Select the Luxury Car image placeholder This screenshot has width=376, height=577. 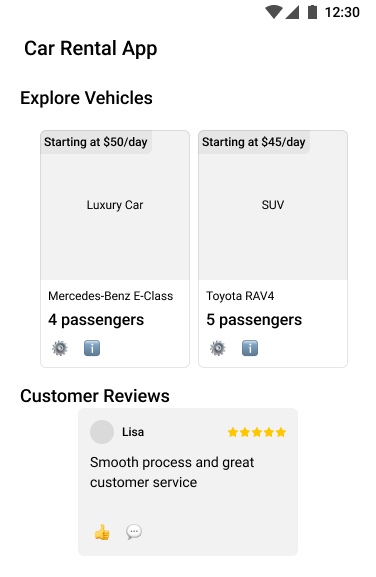point(115,205)
